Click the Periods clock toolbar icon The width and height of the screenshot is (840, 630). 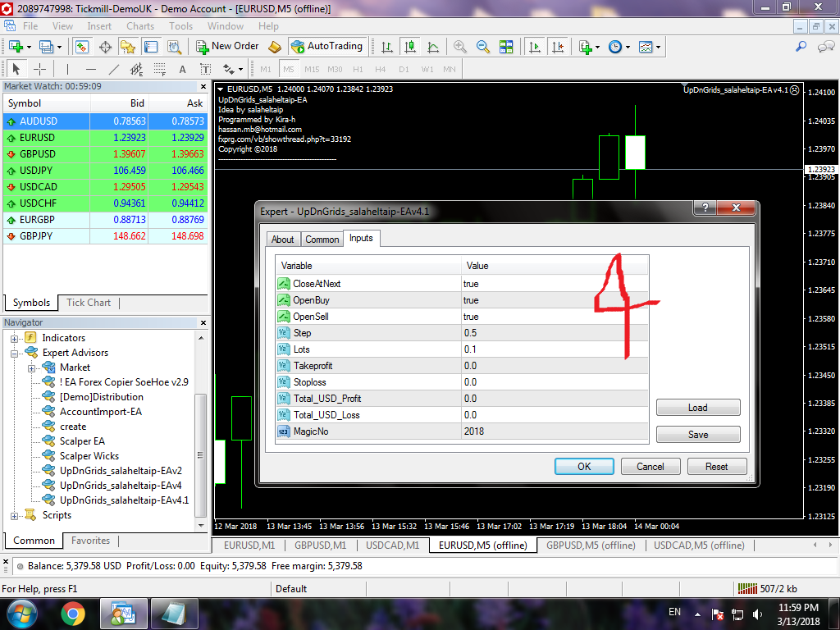(x=615, y=47)
